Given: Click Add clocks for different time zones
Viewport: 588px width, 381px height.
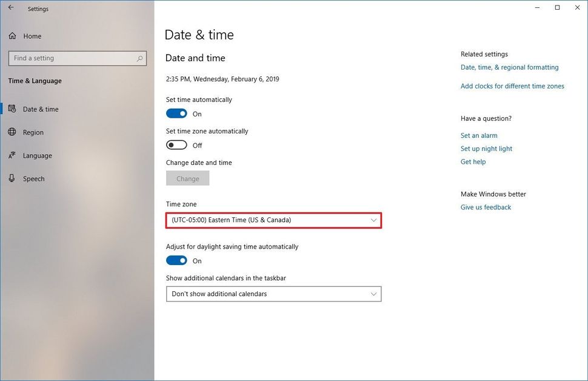Looking at the screenshot, I should (x=512, y=86).
